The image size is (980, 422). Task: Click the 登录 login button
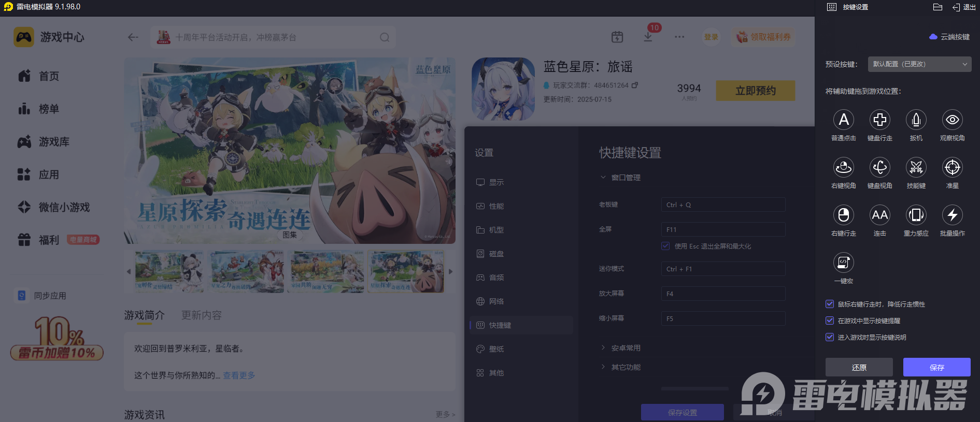(711, 37)
